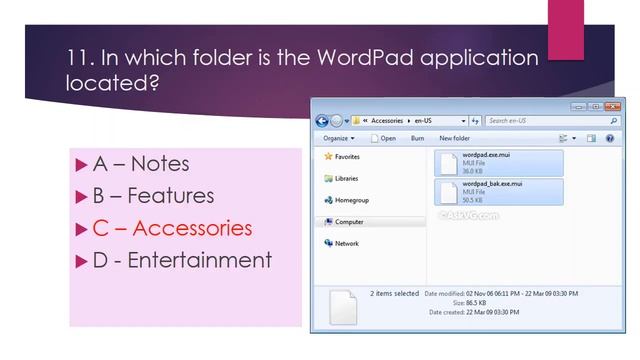Maximize the Explorer window
Viewport: 640px width, 360px height.
[x=596, y=107]
